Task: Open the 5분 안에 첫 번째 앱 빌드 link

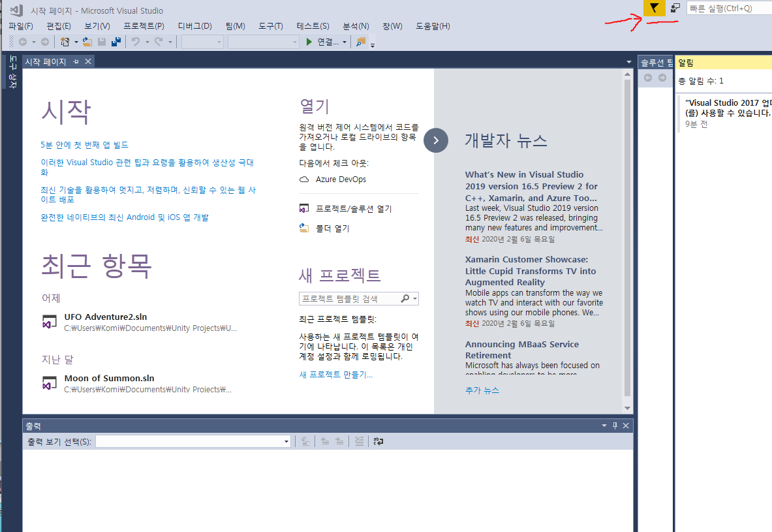Action: point(84,145)
